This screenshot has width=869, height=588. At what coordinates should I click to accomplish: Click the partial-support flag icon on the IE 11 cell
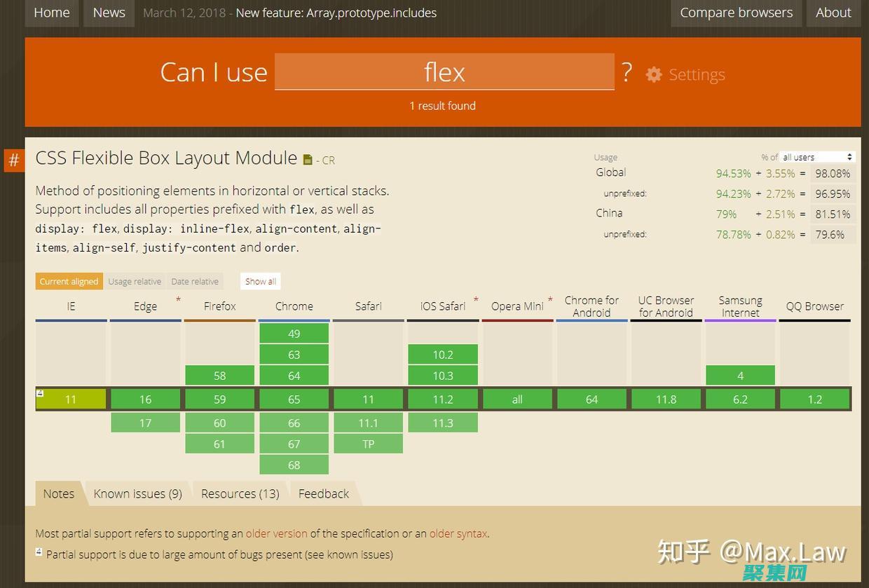(40, 392)
